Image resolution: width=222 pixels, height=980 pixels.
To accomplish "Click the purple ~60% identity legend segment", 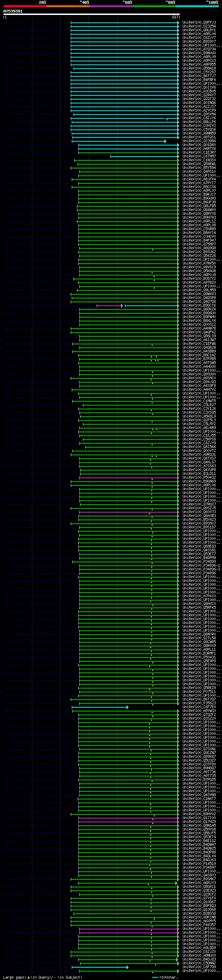I will point(111,6).
